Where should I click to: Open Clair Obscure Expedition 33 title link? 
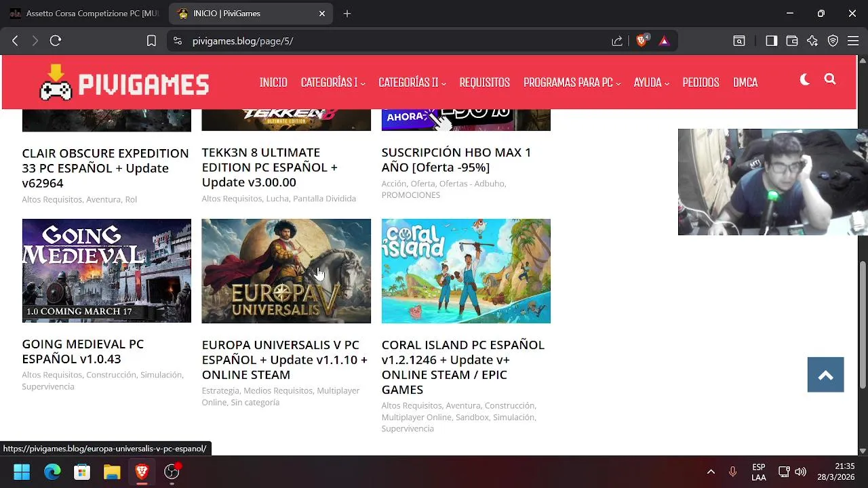[105, 168]
